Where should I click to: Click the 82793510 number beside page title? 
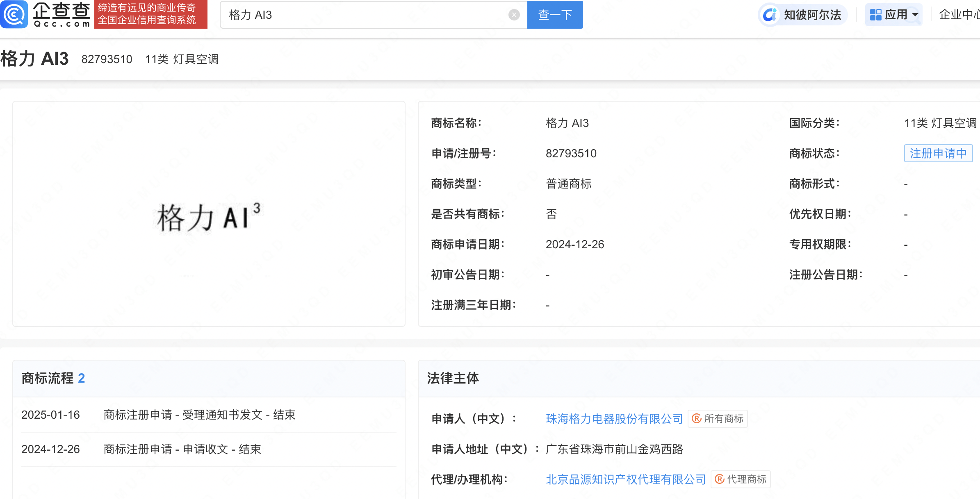tap(107, 59)
